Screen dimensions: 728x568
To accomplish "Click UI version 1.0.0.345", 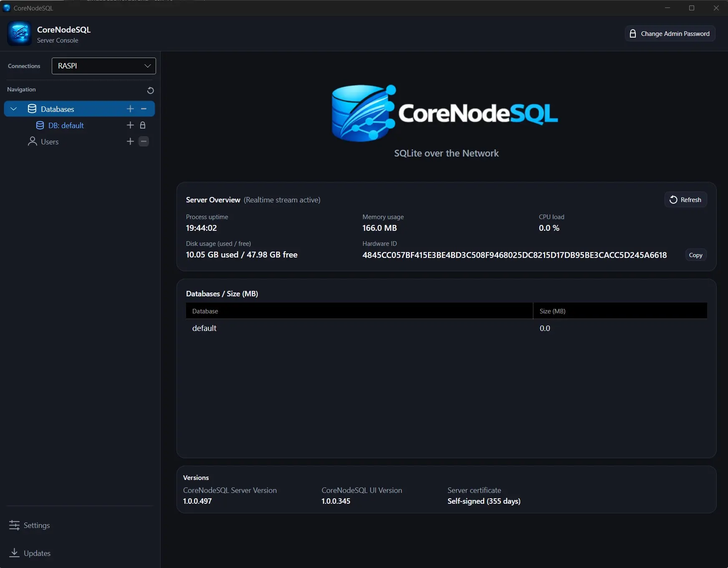I will click(336, 501).
